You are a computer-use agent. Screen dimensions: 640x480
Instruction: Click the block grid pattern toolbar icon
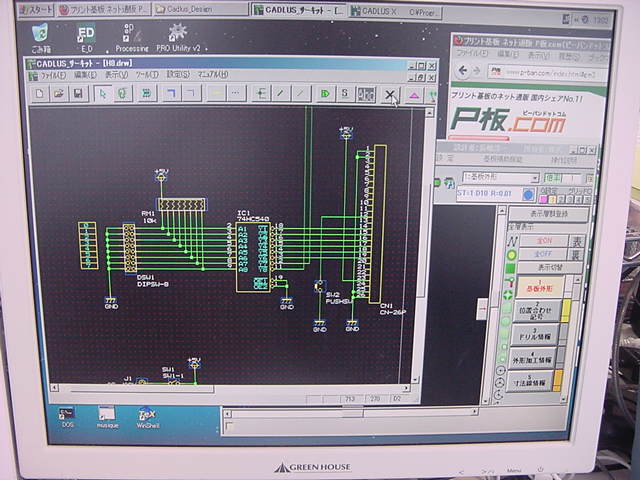pos(366,94)
